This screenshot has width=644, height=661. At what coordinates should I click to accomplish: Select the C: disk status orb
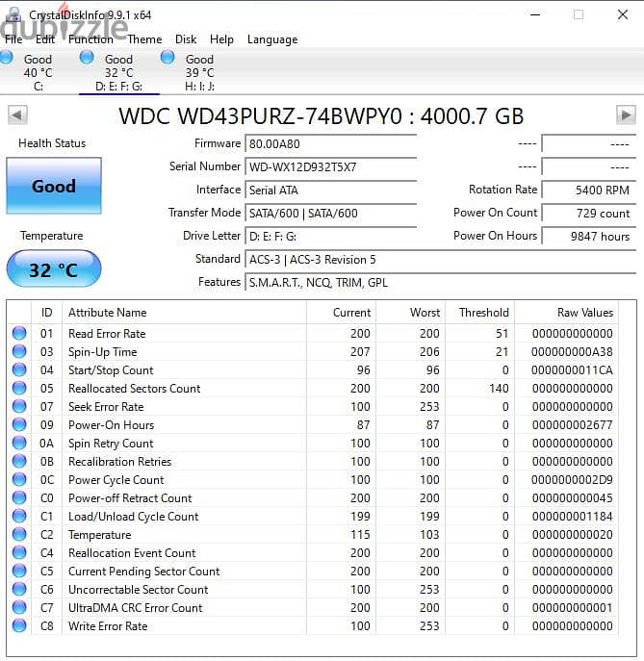tap(7, 58)
